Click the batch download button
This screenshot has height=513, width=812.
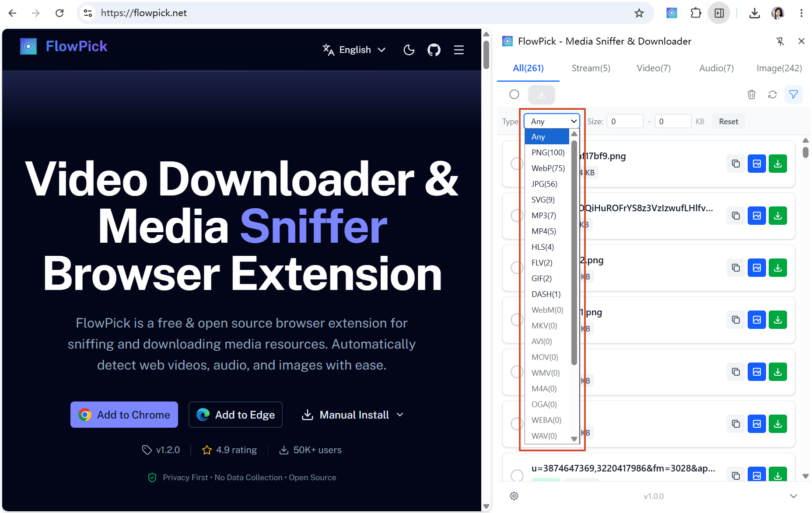542,94
